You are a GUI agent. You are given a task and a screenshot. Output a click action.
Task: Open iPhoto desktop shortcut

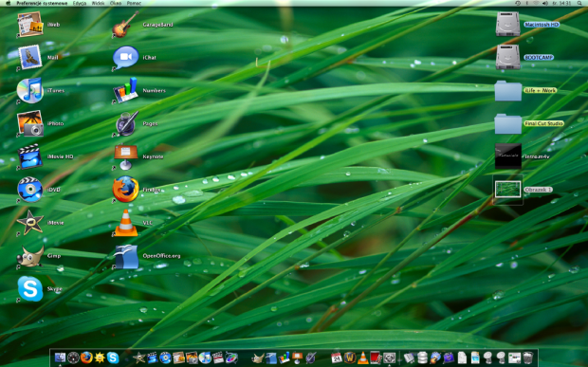30,123
